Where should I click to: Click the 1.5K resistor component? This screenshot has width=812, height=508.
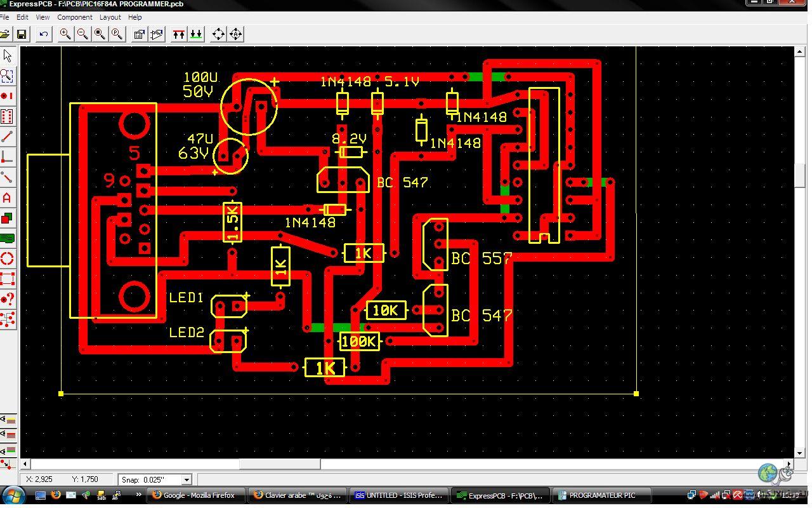pos(233,222)
